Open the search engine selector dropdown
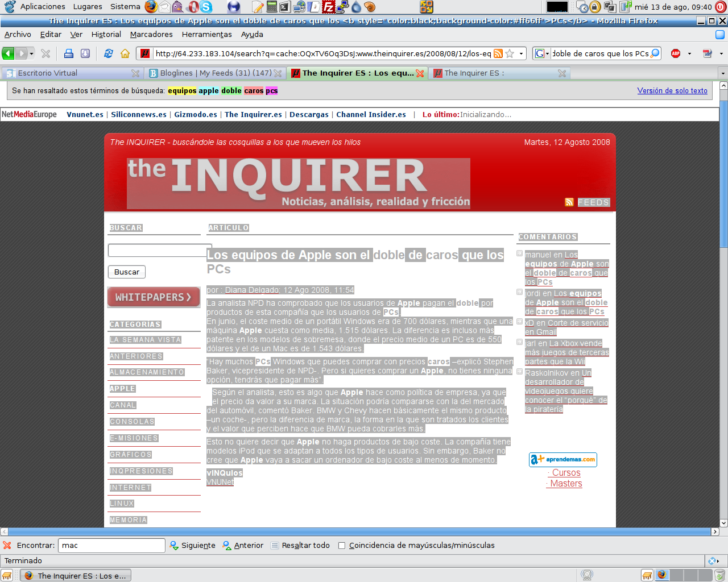 [x=543, y=53]
